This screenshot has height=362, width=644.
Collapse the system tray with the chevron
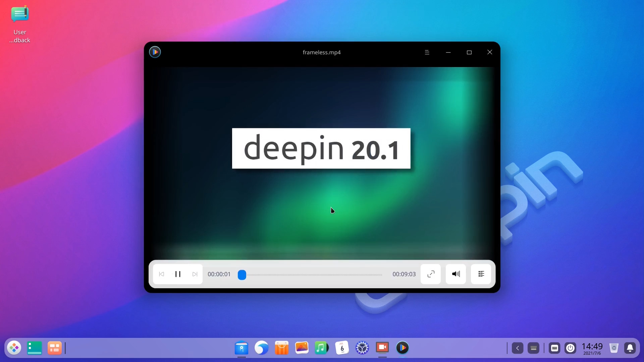(518, 348)
